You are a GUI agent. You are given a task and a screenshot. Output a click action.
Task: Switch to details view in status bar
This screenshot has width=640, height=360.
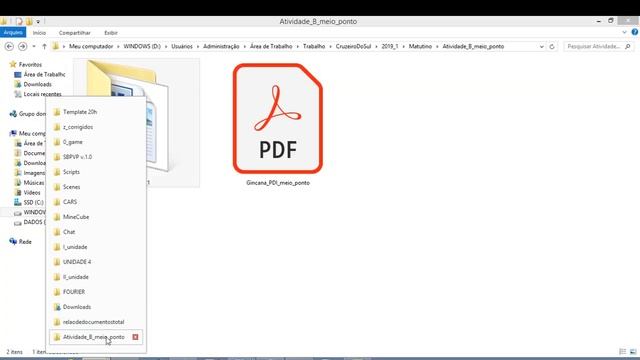pos(622,351)
